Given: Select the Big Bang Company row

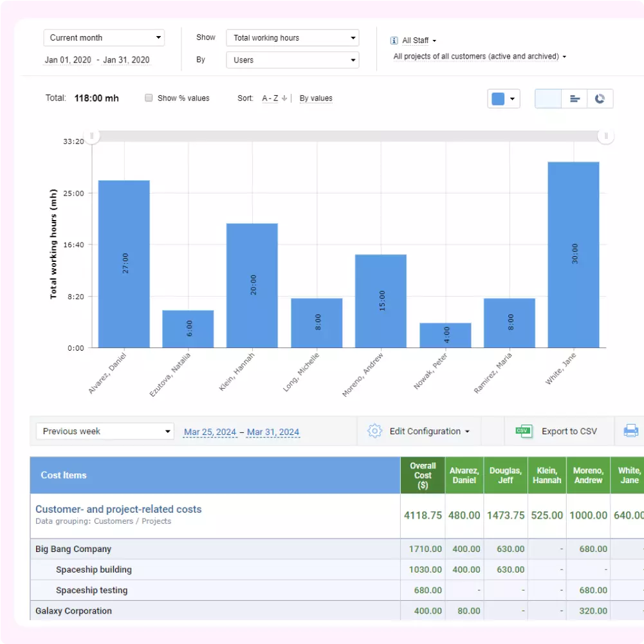Looking at the screenshot, I should tap(336, 549).
